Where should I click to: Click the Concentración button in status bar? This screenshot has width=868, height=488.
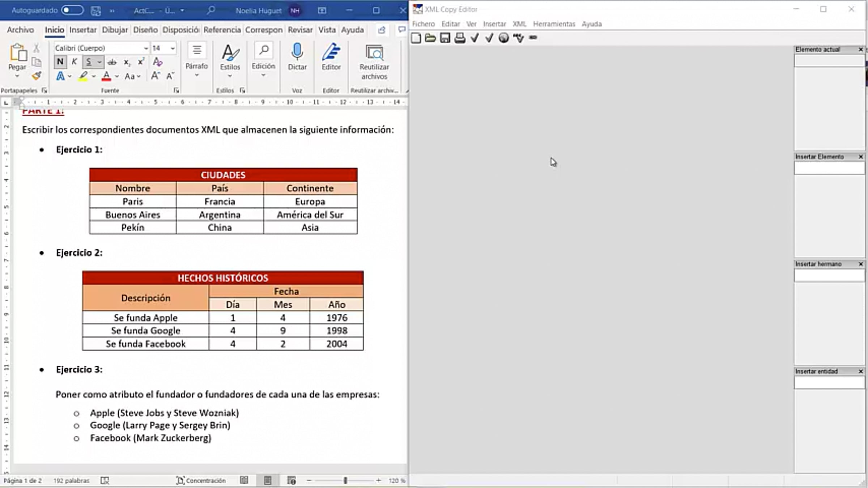click(201, 480)
